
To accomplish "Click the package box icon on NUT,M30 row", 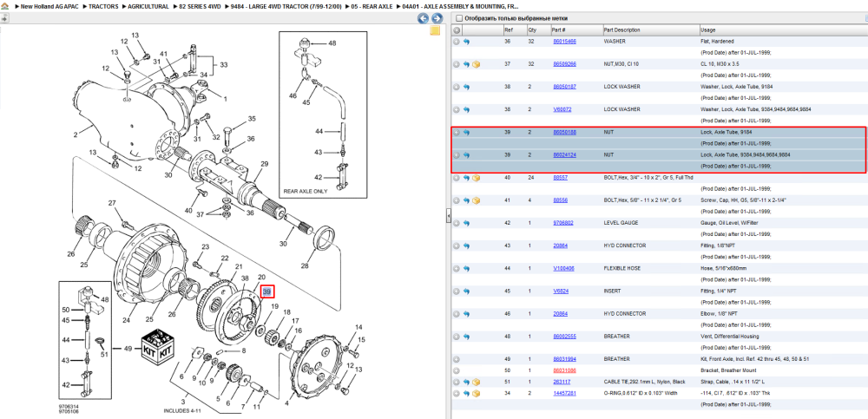I will coord(476,64).
